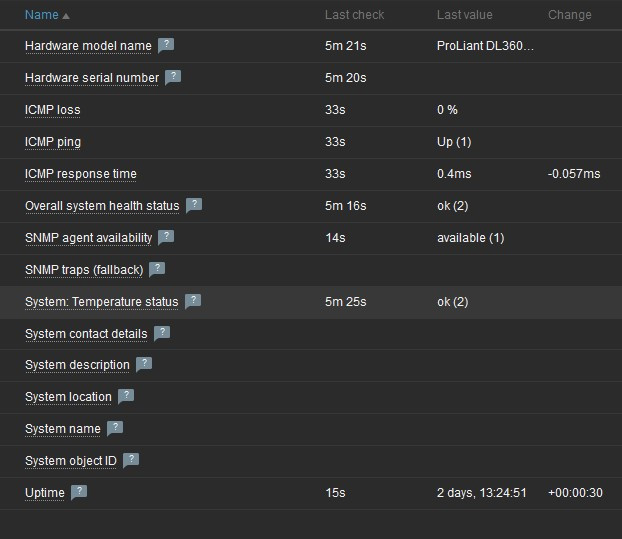Click the ICMP response time item name
The height and width of the screenshot is (539, 622).
pos(81,174)
